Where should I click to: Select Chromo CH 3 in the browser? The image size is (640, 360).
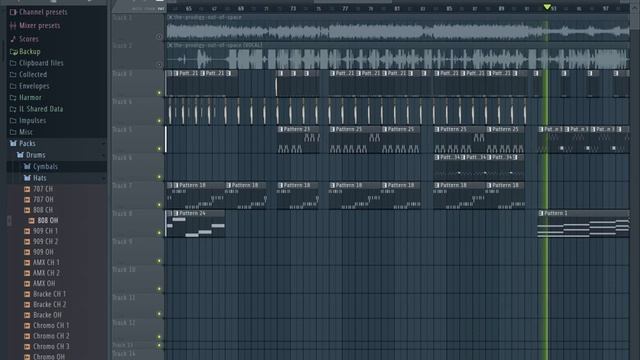51,347
